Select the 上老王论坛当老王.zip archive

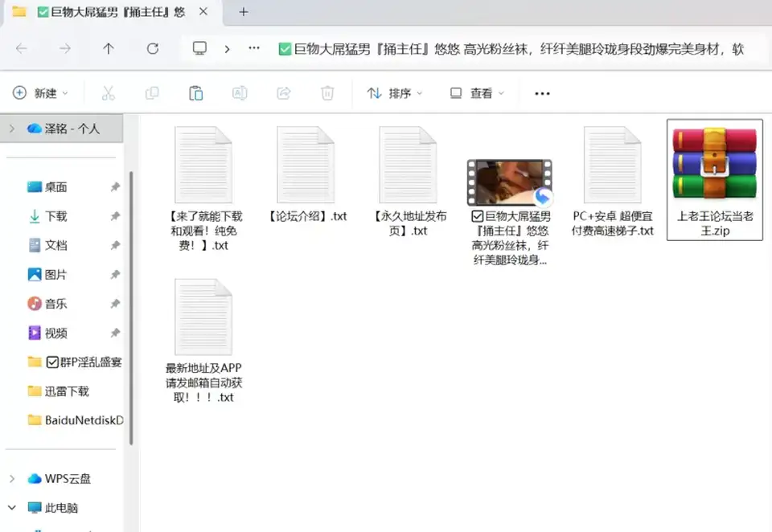[x=715, y=180]
